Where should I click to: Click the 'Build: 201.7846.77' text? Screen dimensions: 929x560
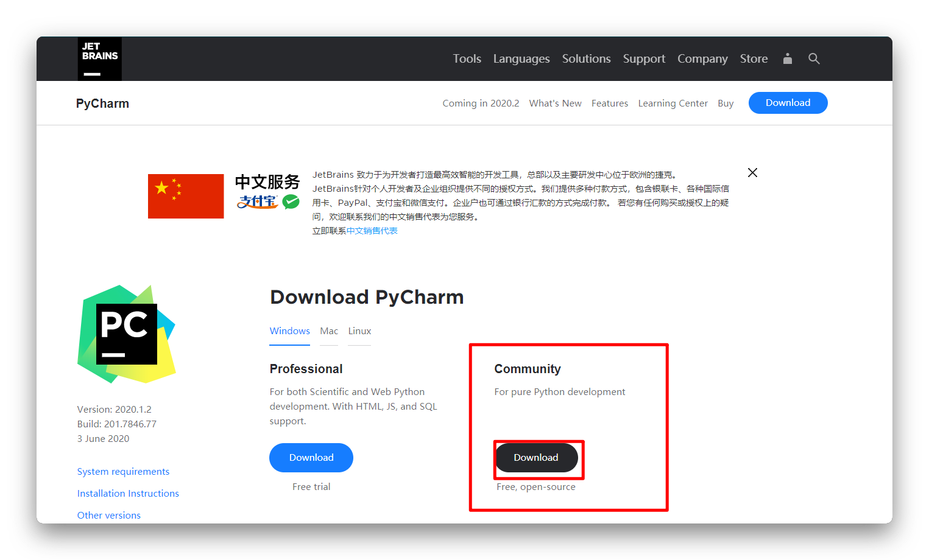click(117, 424)
